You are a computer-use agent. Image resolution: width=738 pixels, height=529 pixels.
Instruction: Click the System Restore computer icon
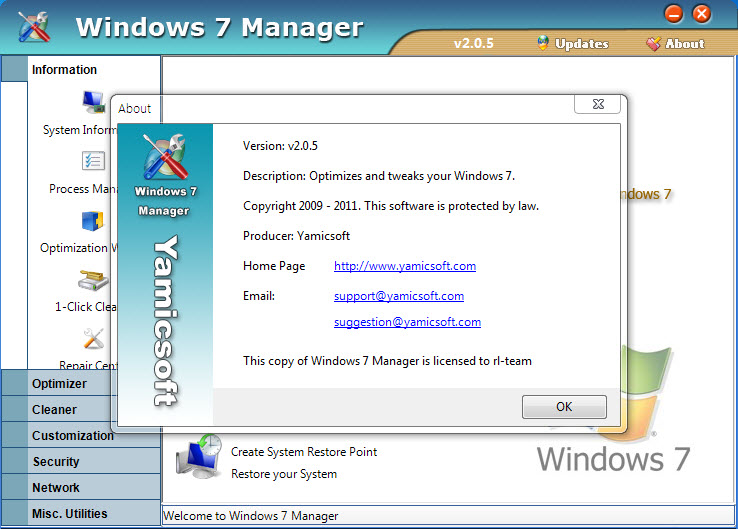tap(199, 457)
